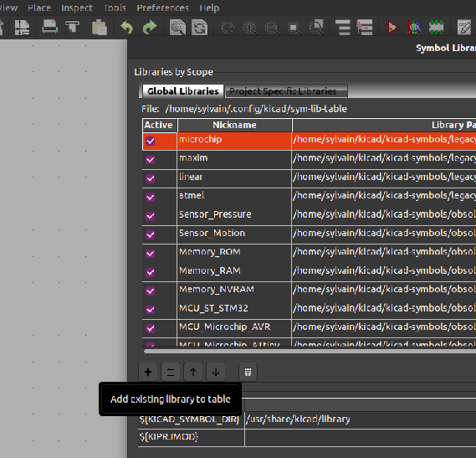Open the Place menu
The width and height of the screenshot is (476, 458).
(x=39, y=8)
